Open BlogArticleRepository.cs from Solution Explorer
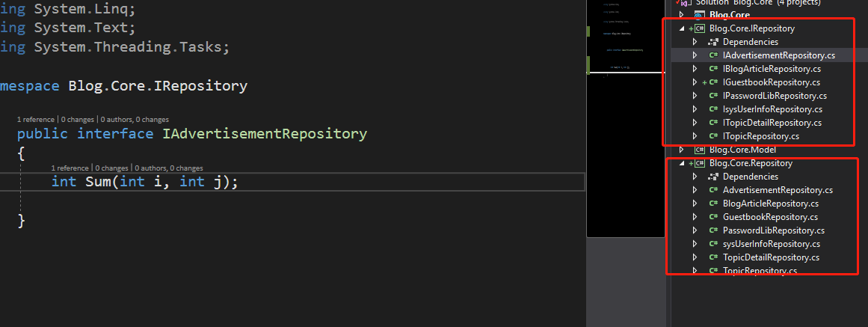Viewport: 868px width, 327px height. coord(770,204)
